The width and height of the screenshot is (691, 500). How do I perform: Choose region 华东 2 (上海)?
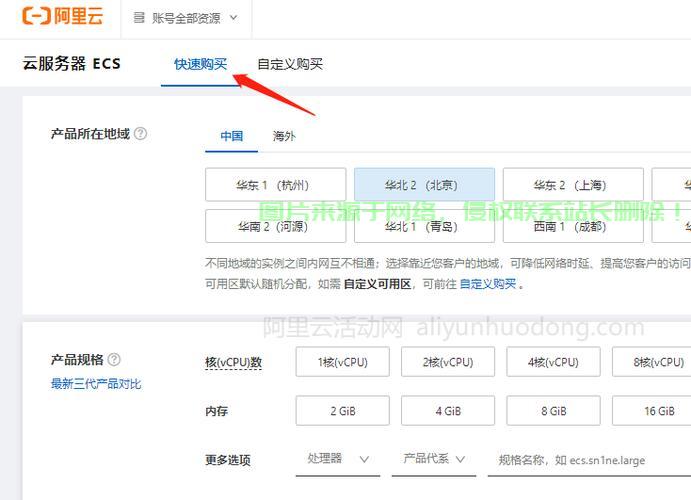coord(573,185)
